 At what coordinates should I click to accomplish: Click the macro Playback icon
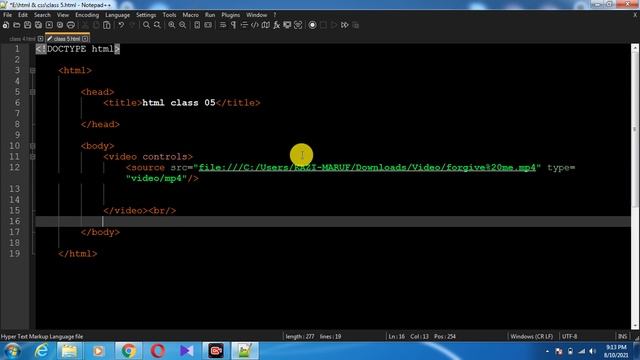click(334, 25)
